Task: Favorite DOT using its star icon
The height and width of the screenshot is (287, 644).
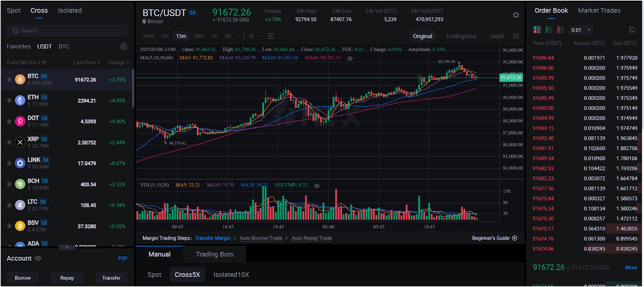Action: click(9, 121)
